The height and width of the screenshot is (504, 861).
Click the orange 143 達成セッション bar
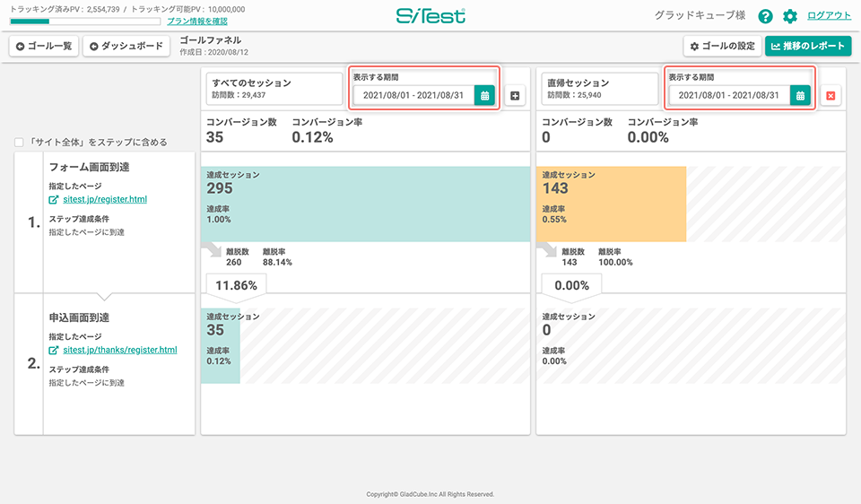[x=611, y=204]
